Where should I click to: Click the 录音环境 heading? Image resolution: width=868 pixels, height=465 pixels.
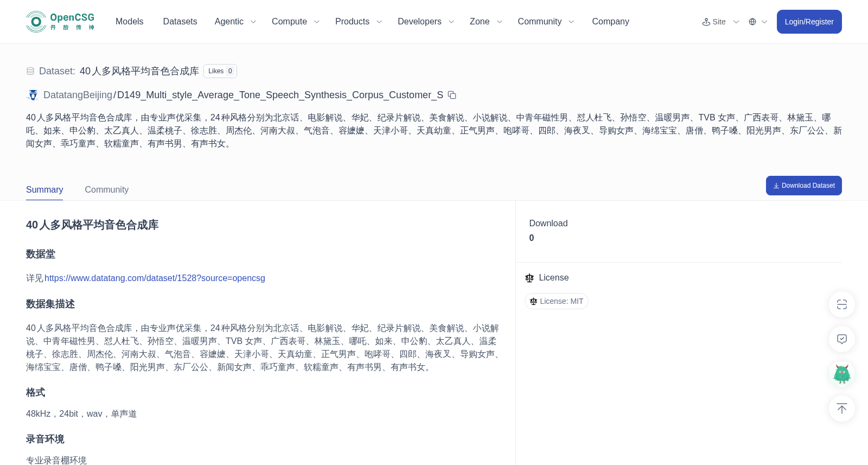[x=45, y=439]
